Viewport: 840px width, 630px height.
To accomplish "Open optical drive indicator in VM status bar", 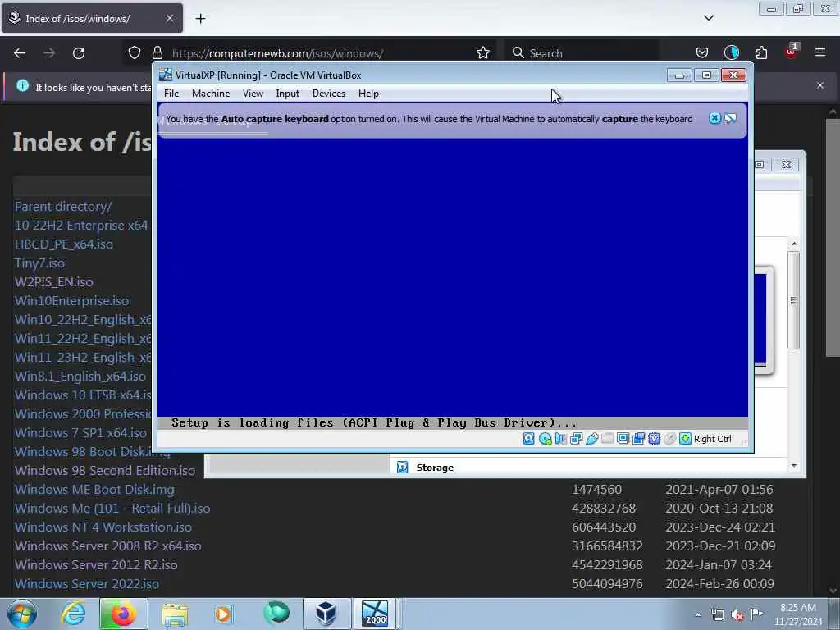I will (545, 439).
